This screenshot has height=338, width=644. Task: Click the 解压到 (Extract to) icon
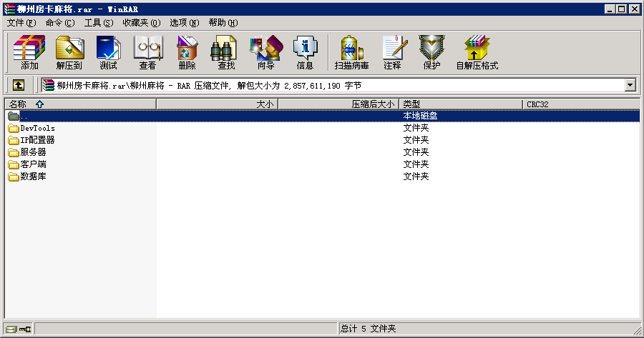click(69, 52)
